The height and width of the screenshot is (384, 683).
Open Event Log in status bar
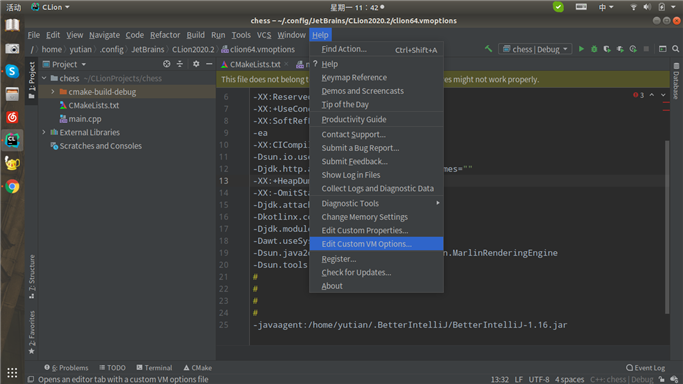click(x=646, y=367)
